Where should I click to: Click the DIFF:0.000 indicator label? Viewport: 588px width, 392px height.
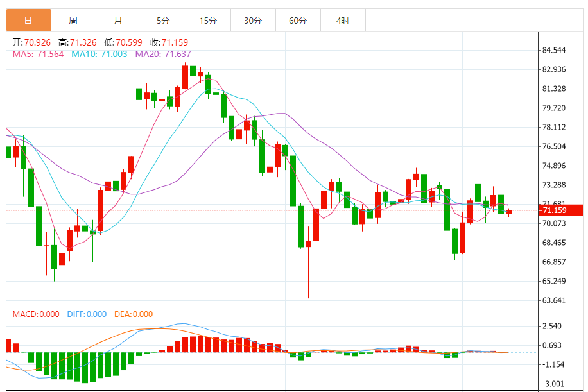click(87, 314)
